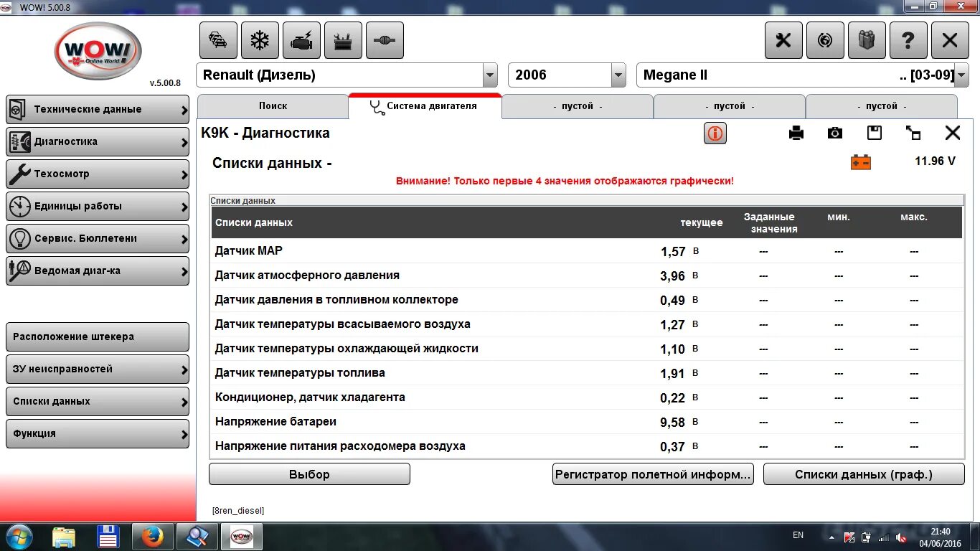Image resolution: width=980 pixels, height=551 pixels.
Task: Click the vehicles selection toolbar icon
Action: 217,40
